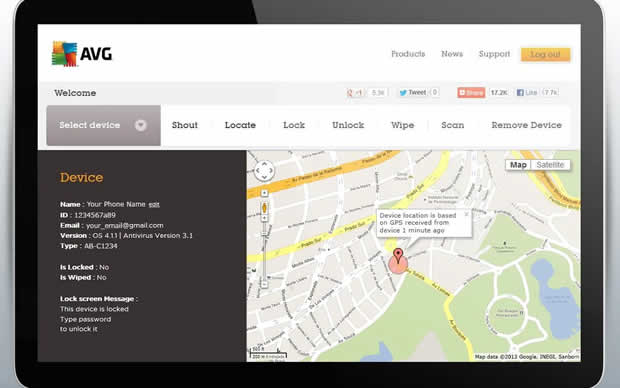Switch map to Satellite view
Image resolution: width=620 pixels, height=388 pixels.
pyautogui.click(x=550, y=165)
